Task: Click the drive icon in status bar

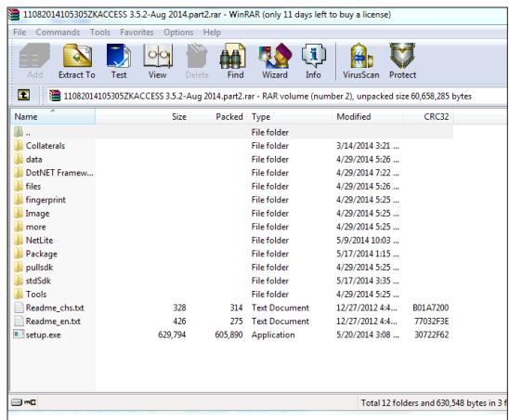Action: [17, 402]
